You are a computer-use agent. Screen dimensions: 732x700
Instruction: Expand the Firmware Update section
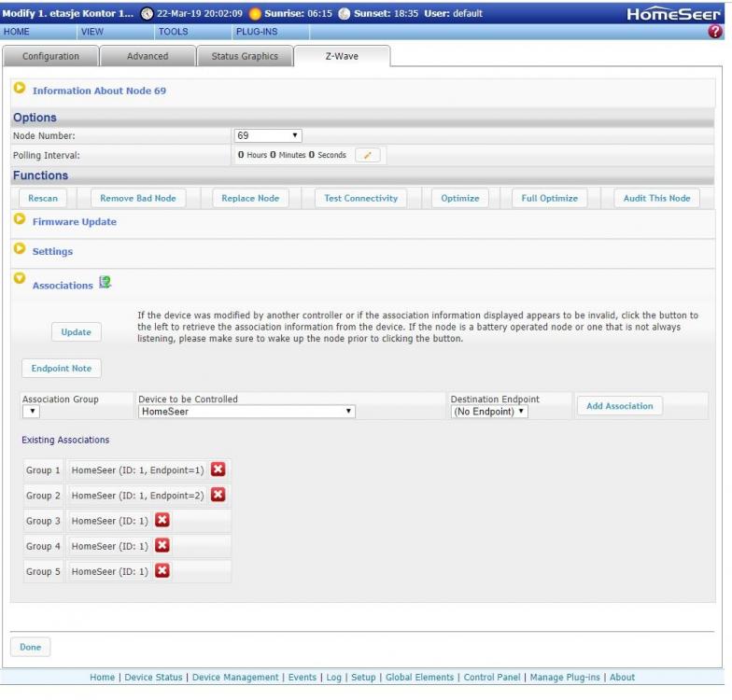click(19, 221)
